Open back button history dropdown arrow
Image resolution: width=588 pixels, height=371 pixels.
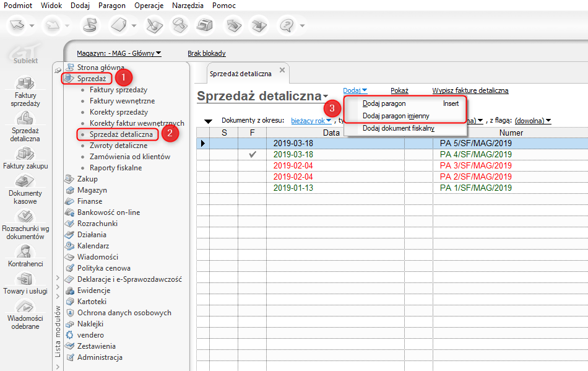pos(32,25)
